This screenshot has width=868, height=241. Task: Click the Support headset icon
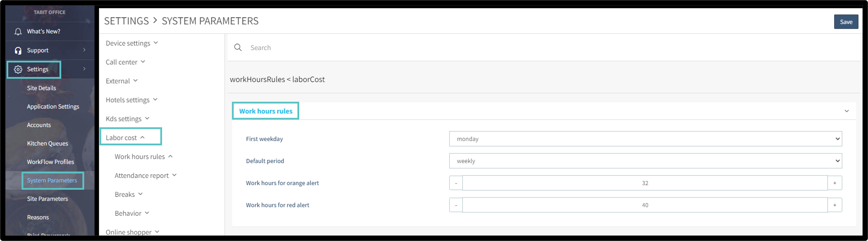[x=18, y=51]
